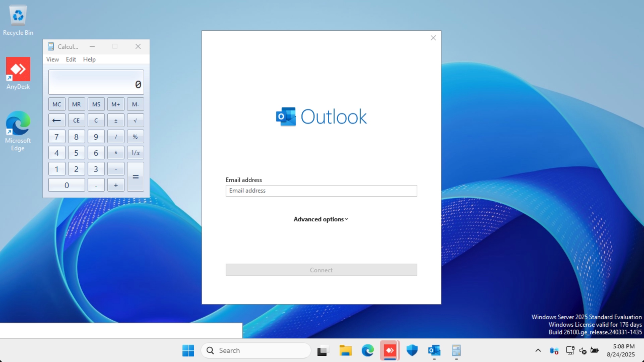Minimize the Calculator window
644x362 pixels.
pyautogui.click(x=92, y=46)
